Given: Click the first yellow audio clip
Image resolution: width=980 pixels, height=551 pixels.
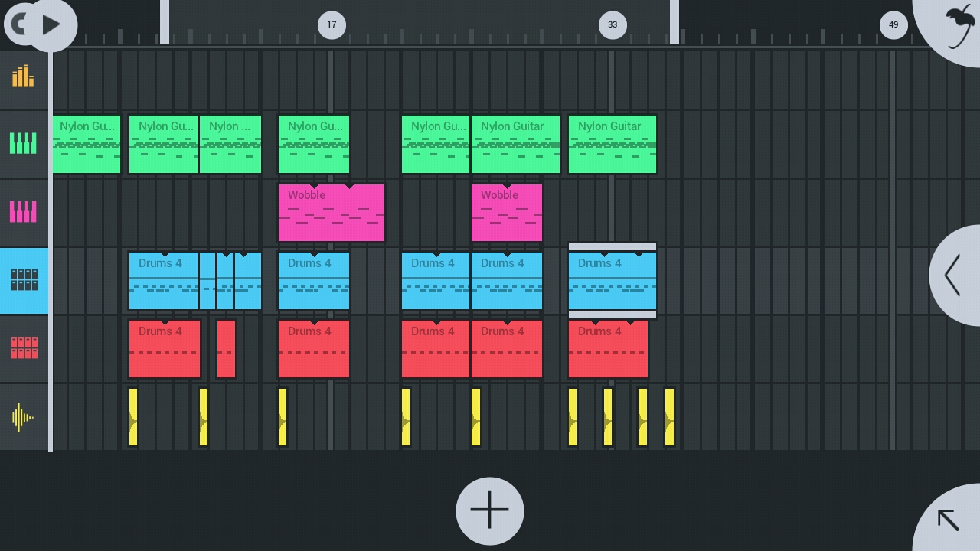Looking at the screenshot, I should coord(133,417).
